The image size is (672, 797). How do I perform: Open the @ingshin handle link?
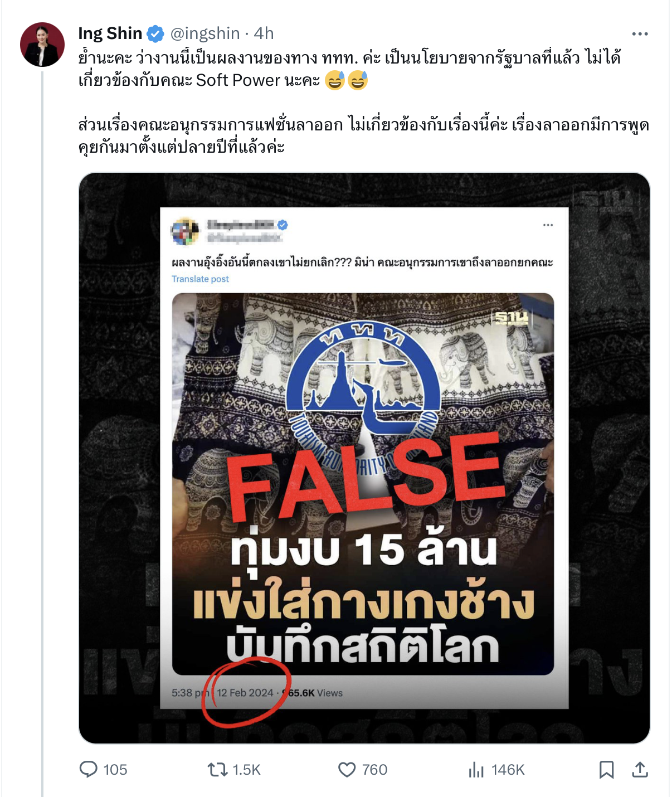205,33
